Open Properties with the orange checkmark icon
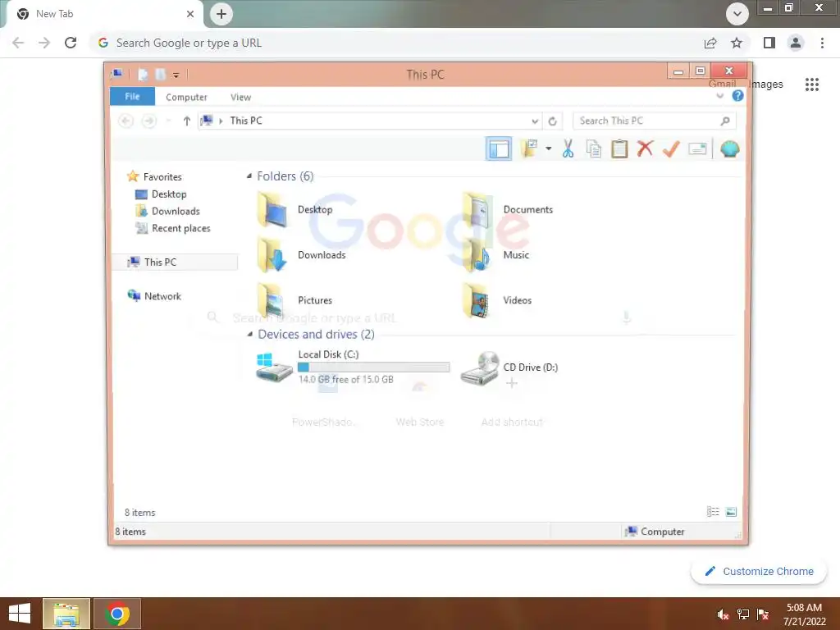The image size is (840, 630). pyautogui.click(x=671, y=148)
